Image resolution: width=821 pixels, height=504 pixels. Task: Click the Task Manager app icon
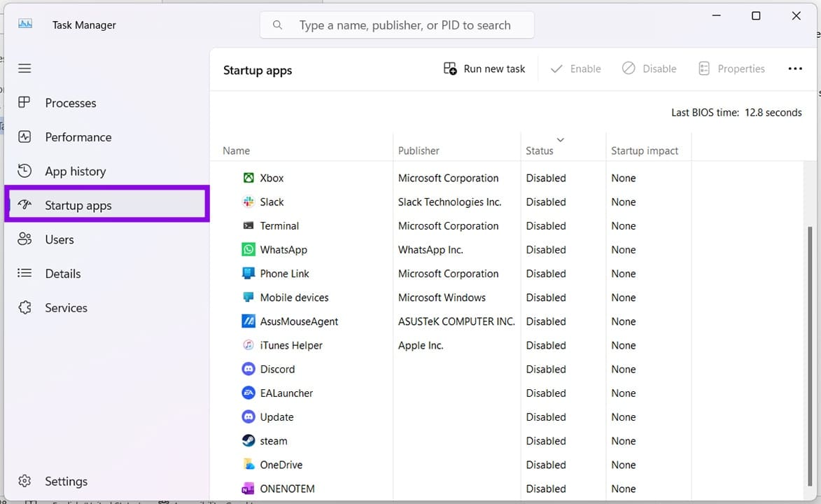click(25, 24)
